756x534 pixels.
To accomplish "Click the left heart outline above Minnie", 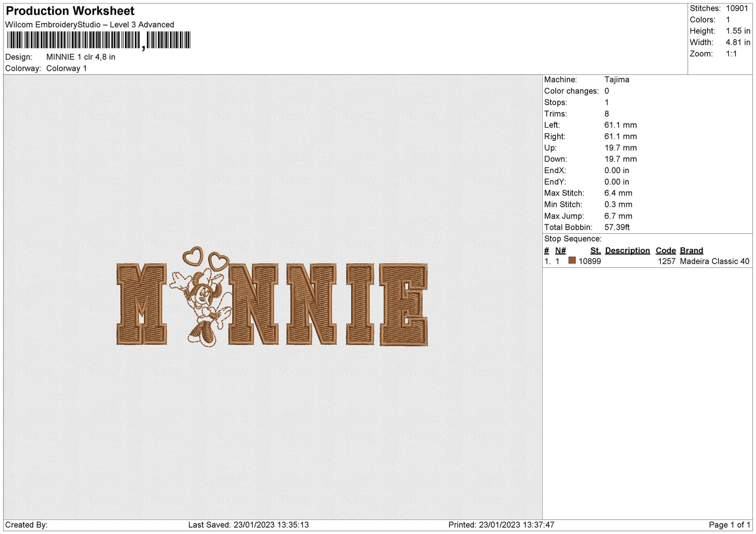I will click(193, 256).
